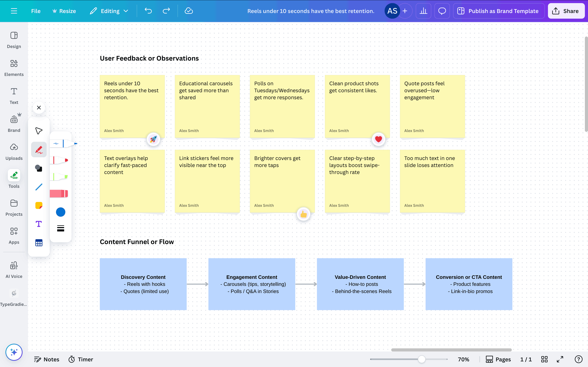Click Publish as Brand Template
Screen dimensions: 588x367
click(498, 11)
